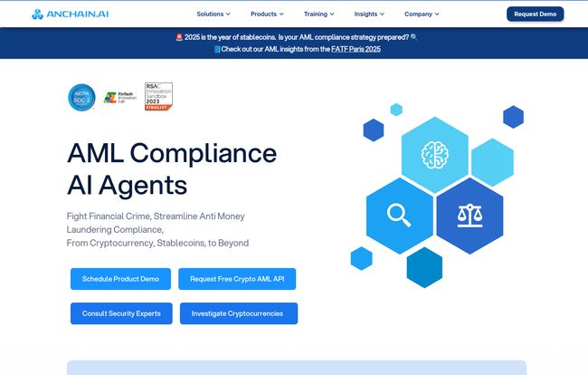Image resolution: width=588 pixels, height=375 pixels.
Task: Click the magnifier emoji after the banner question
Action: (413, 37)
